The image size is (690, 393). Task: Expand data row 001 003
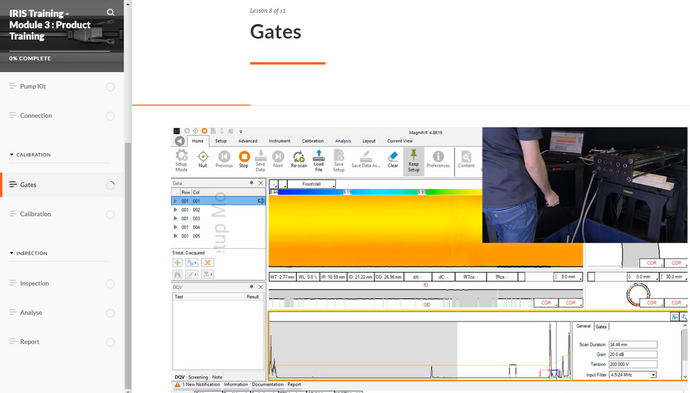pos(176,219)
